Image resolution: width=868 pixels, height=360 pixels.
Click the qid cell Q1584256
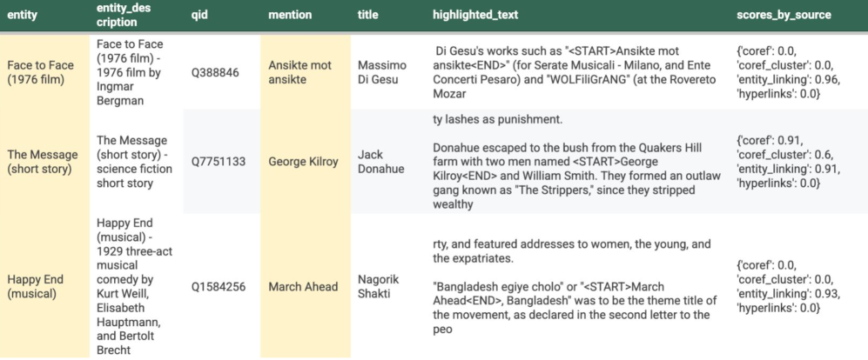[x=219, y=286]
